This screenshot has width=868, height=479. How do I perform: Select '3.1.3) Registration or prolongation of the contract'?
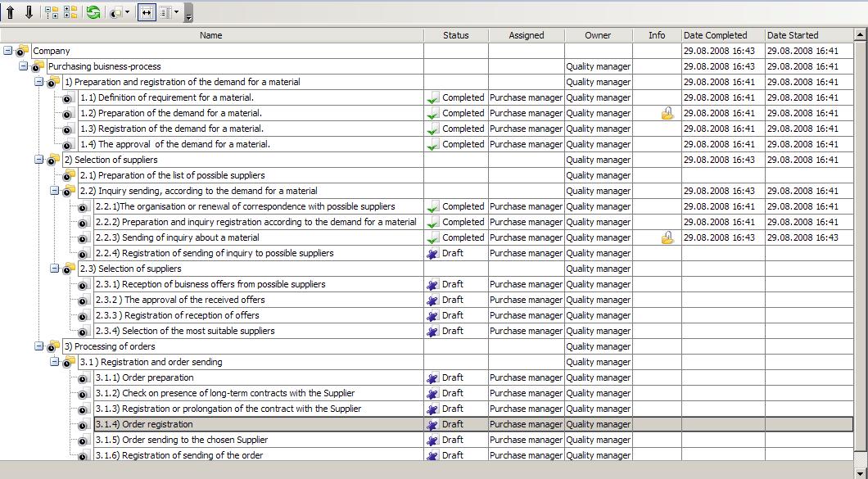[228, 408]
